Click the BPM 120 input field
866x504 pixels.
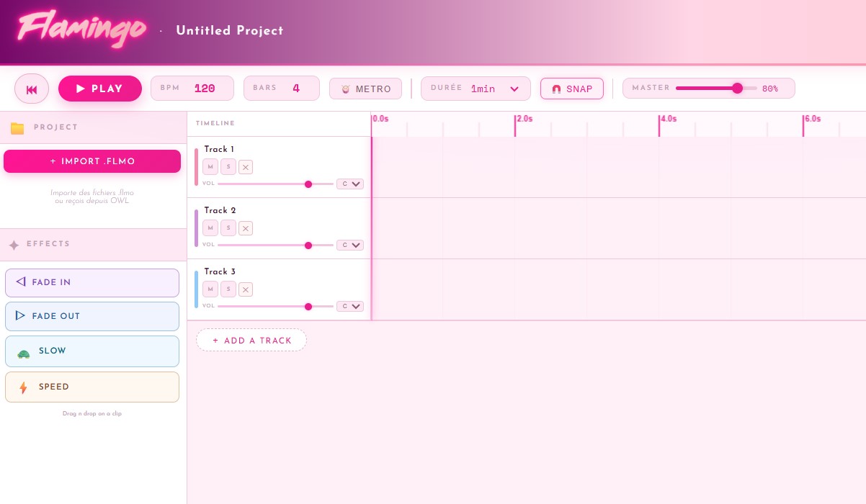point(205,89)
